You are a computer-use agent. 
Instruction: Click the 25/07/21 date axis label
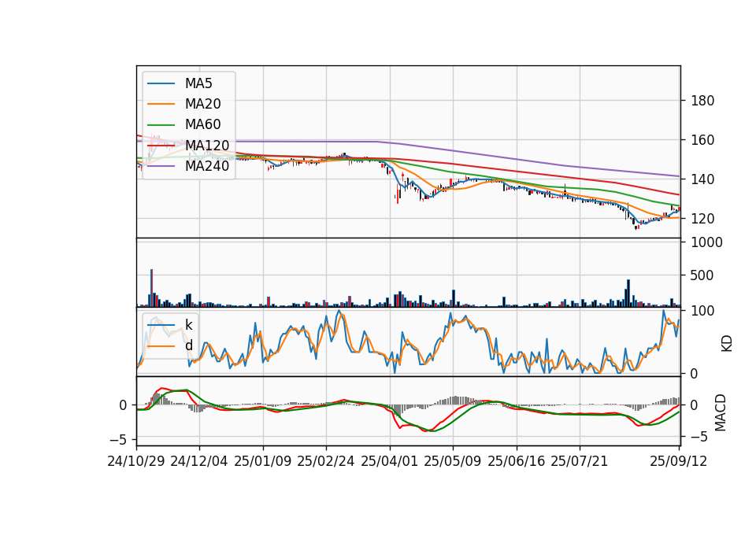(580, 461)
